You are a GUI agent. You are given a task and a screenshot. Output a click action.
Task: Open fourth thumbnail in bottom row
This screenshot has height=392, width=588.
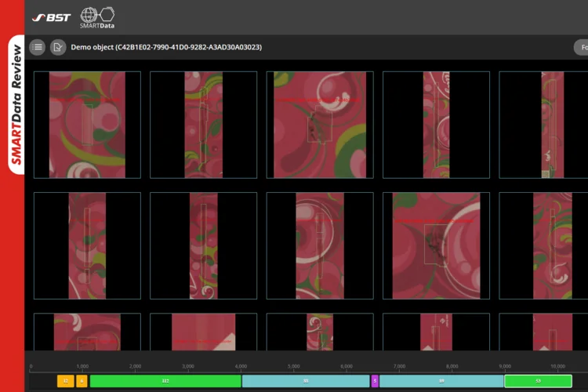tap(436, 332)
